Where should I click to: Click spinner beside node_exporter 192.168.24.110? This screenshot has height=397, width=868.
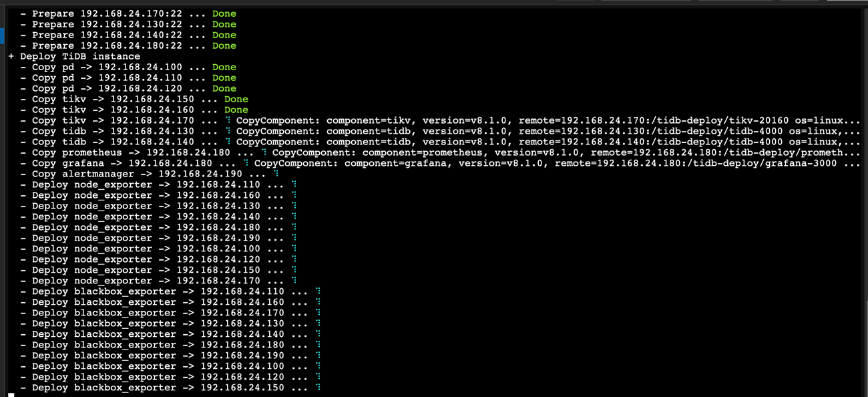[x=294, y=184]
